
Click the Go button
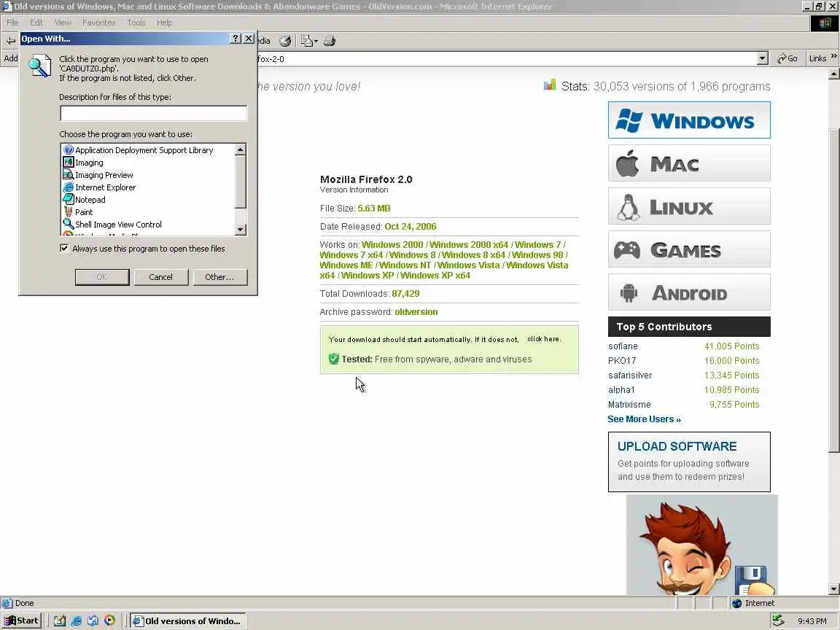(787, 58)
